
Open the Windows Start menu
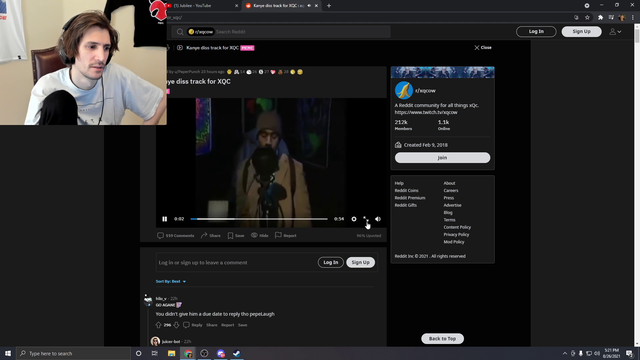pyautogui.click(x=8, y=353)
